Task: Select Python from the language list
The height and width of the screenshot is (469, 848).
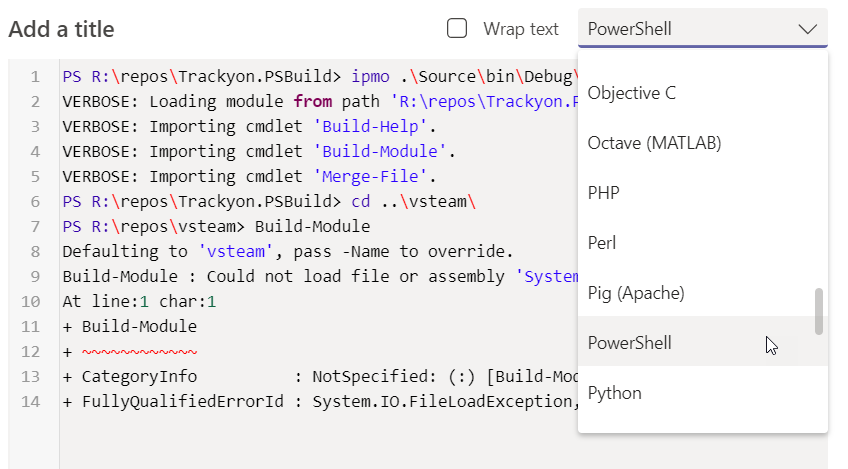Action: (703, 393)
